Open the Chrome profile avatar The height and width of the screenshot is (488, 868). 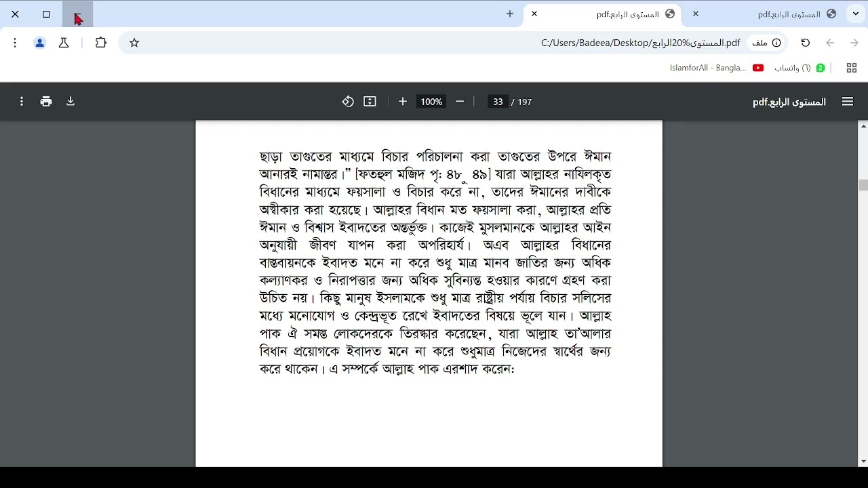point(39,43)
